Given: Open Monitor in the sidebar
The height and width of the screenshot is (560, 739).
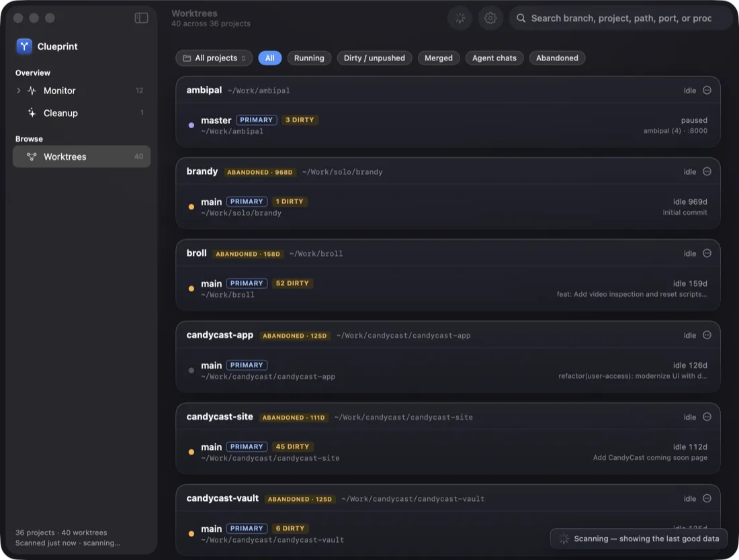Looking at the screenshot, I should [81, 91].
